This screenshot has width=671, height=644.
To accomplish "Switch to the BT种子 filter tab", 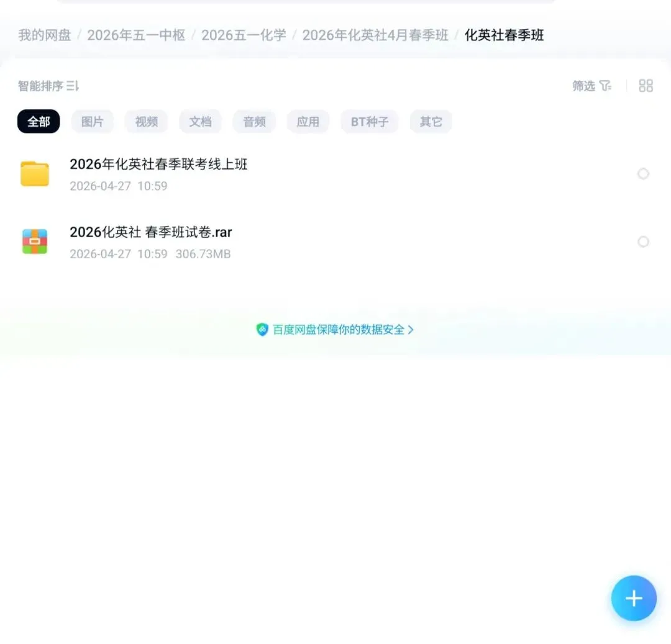I will (x=369, y=122).
